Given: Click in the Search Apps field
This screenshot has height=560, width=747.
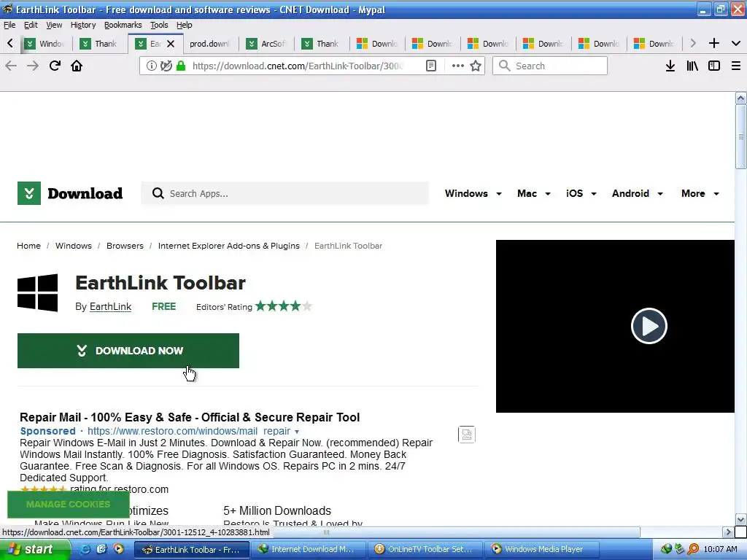Looking at the screenshot, I should pyautogui.click(x=285, y=193).
